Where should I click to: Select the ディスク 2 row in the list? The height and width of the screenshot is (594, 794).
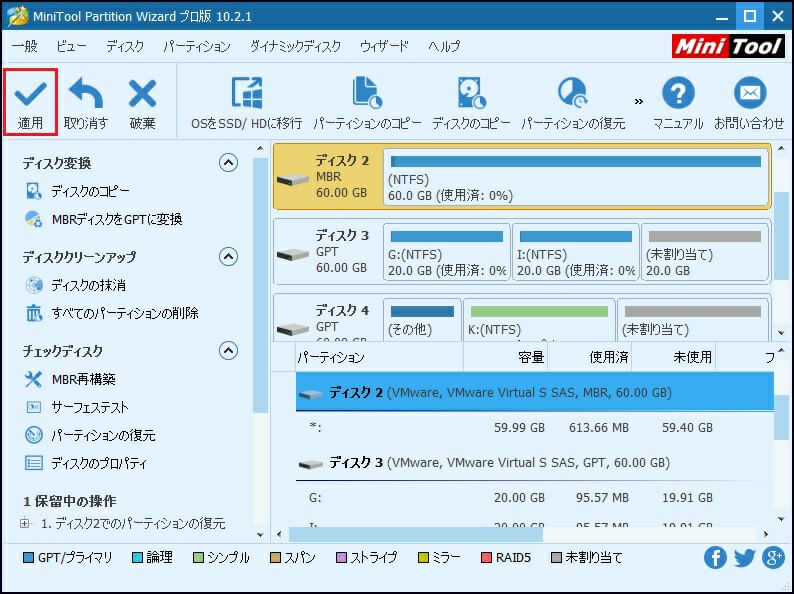pos(535,392)
